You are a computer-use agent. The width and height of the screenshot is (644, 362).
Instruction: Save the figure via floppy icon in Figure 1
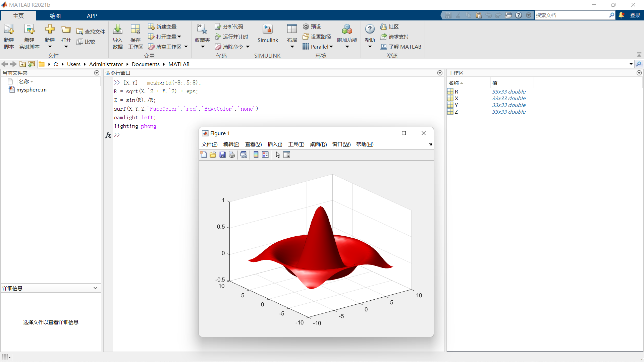click(x=222, y=155)
